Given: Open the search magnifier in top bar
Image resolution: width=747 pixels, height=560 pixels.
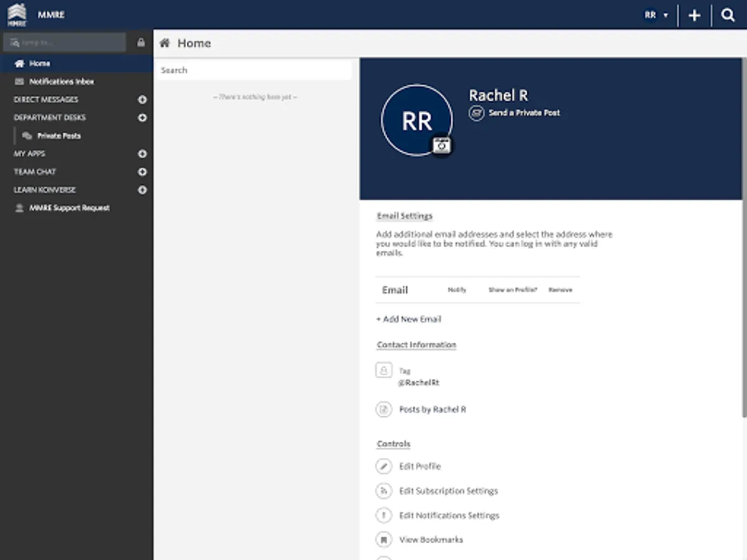Looking at the screenshot, I should pyautogui.click(x=728, y=16).
